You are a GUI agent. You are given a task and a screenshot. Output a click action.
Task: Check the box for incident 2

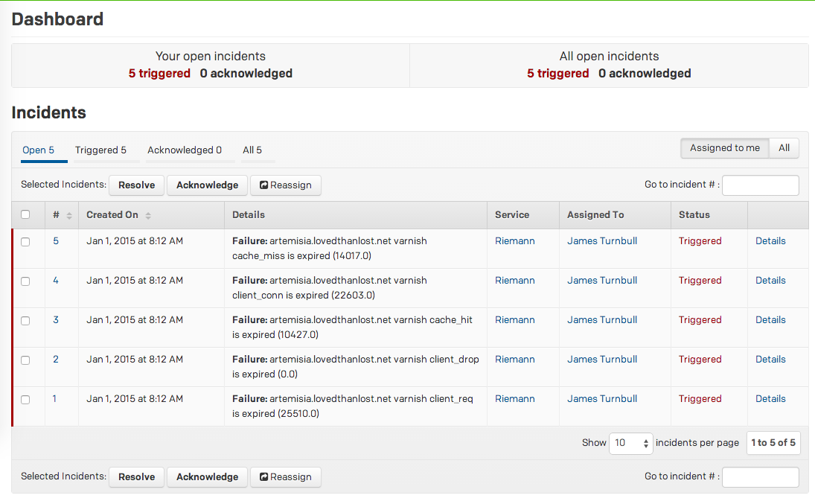coord(25,360)
